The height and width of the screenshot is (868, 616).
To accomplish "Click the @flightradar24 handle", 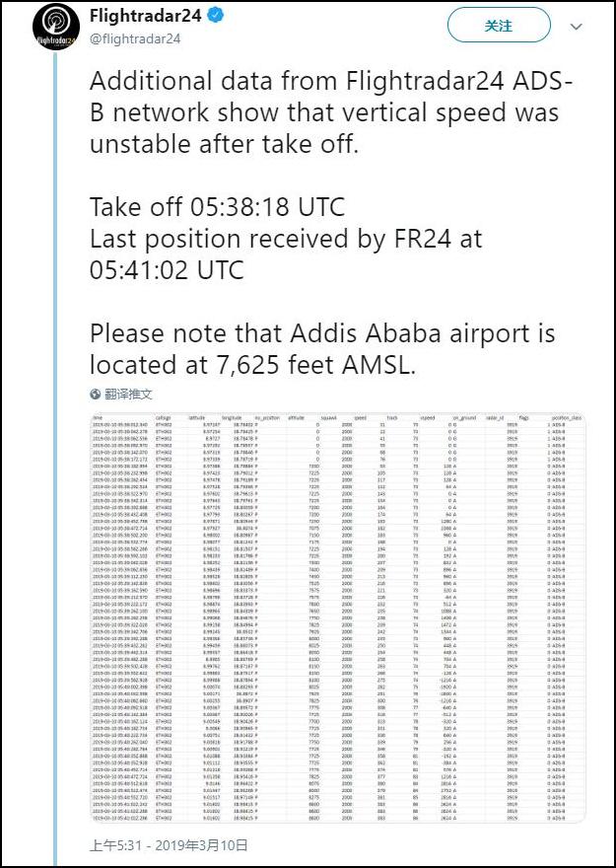I will (135, 38).
